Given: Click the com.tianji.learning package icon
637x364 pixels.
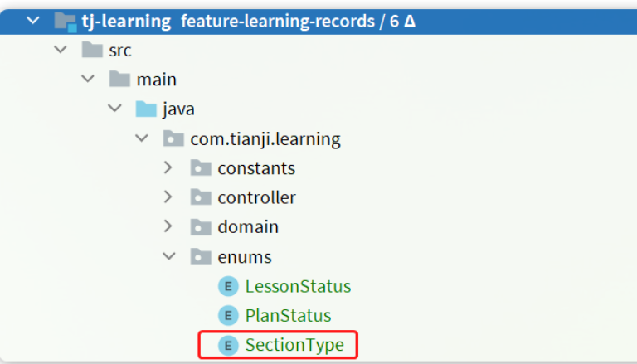Looking at the screenshot, I should [173, 138].
